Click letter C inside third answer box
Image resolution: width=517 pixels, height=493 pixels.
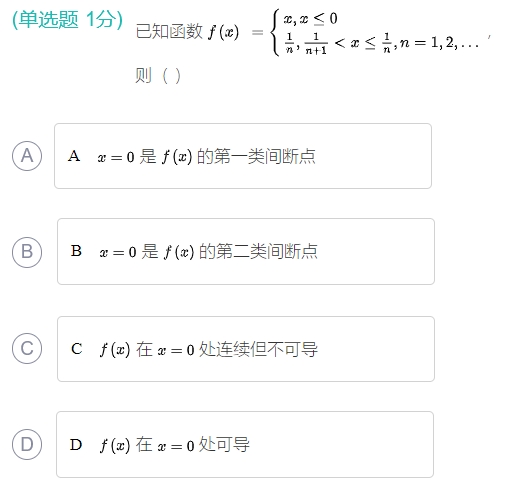[77, 349]
